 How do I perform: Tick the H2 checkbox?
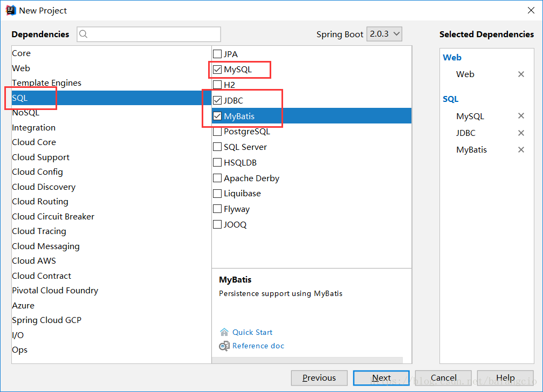pos(217,85)
